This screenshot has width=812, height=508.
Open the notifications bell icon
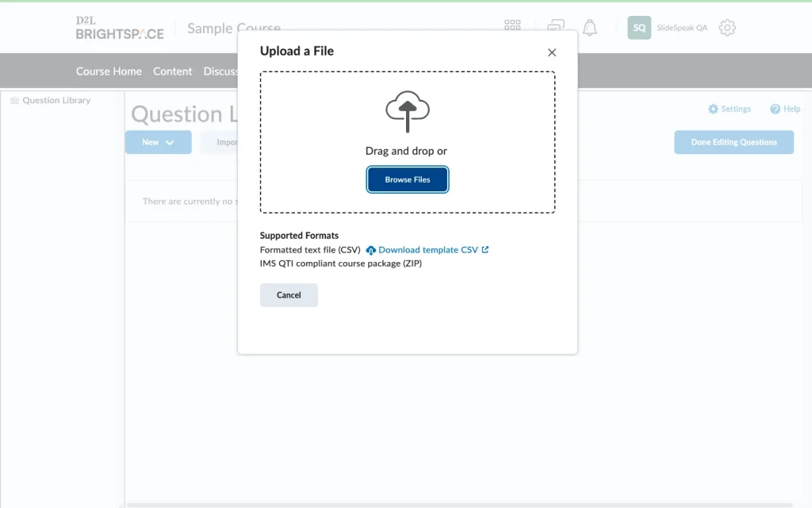pyautogui.click(x=589, y=28)
